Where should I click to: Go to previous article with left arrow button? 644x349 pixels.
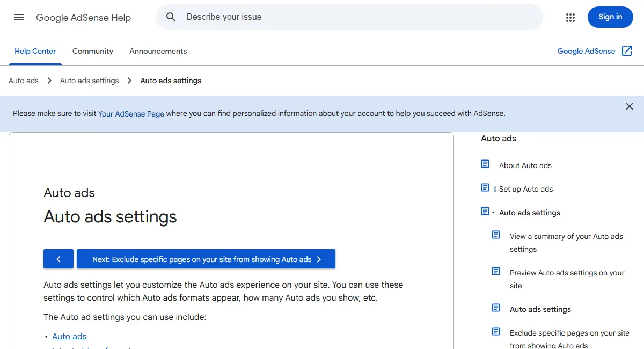tap(58, 259)
